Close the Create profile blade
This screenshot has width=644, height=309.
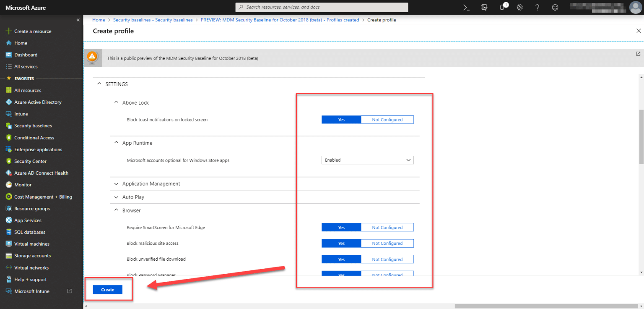pyautogui.click(x=639, y=31)
